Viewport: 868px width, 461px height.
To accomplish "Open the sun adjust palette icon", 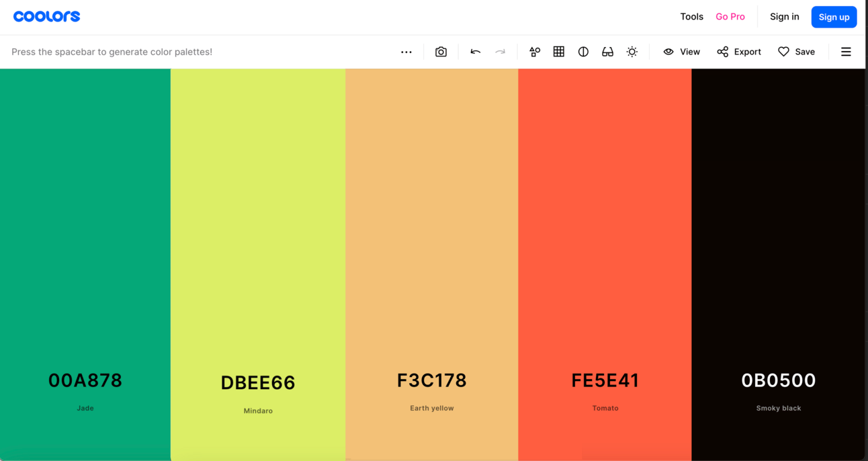I will tap(632, 52).
